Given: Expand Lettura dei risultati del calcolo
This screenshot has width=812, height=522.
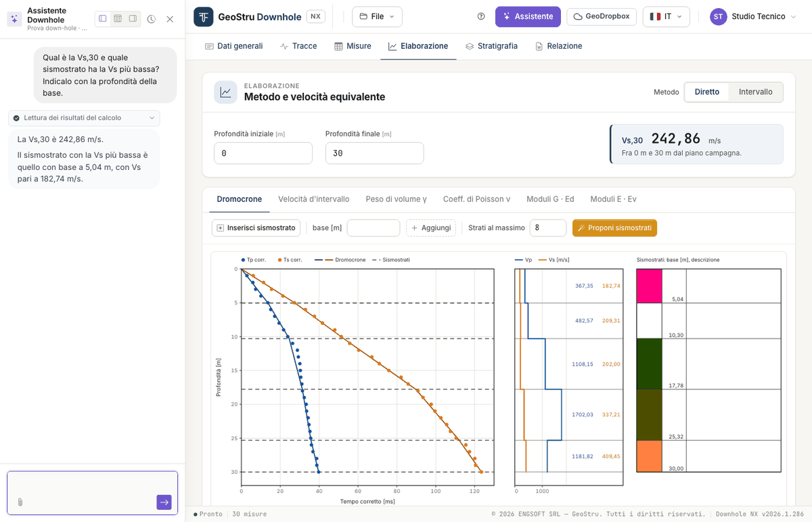Looking at the screenshot, I should [84, 118].
